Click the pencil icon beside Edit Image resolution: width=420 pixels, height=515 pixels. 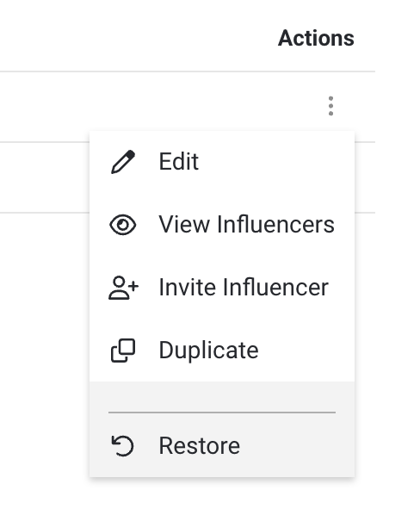(x=123, y=162)
